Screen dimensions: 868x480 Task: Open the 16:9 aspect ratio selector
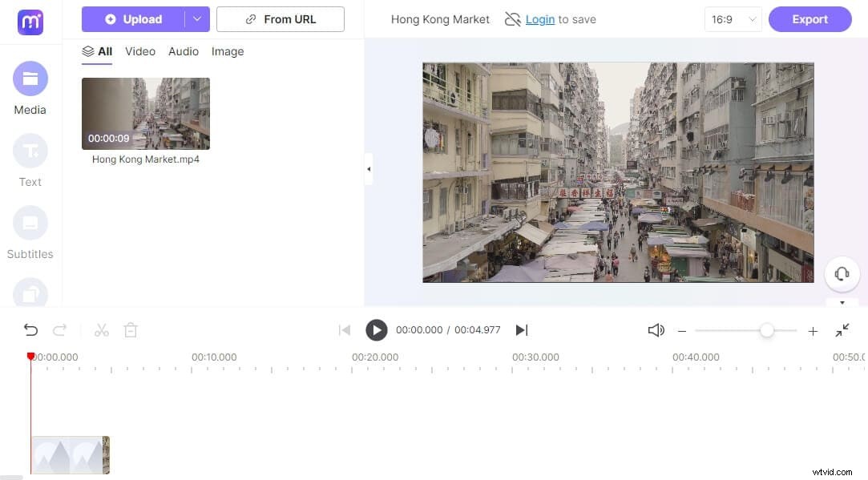pos(732,18)
